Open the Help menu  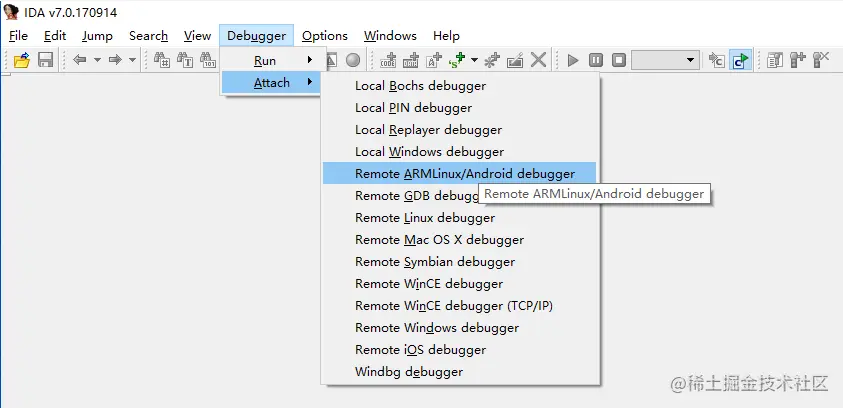coord(446,35)
